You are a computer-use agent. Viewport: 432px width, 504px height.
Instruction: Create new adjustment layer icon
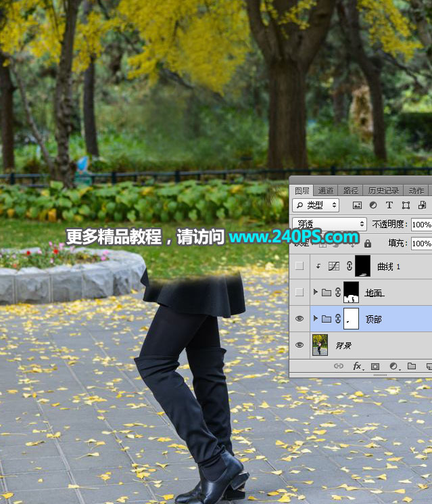[394, 366]
